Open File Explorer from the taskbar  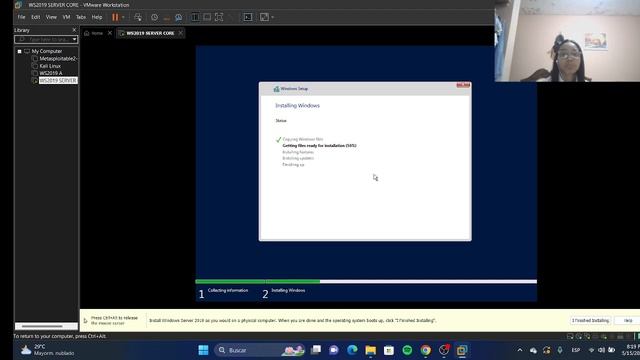point(370,350)
